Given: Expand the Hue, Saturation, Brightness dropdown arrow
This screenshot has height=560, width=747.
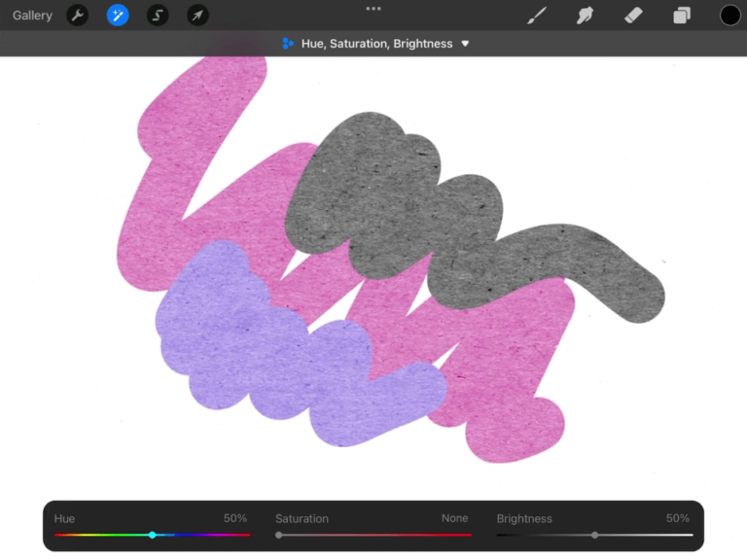Looking at the screenshot, I should click(x=465, y=44).
